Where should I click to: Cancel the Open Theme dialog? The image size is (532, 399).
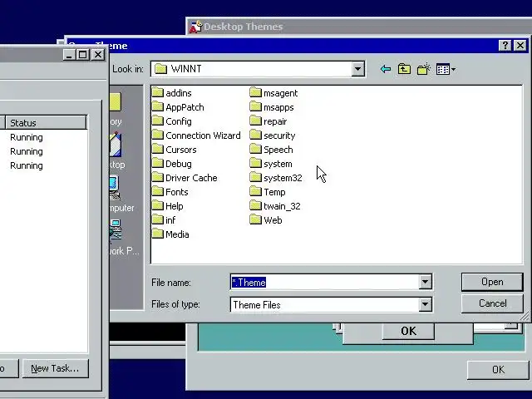[x=492, y=303]
